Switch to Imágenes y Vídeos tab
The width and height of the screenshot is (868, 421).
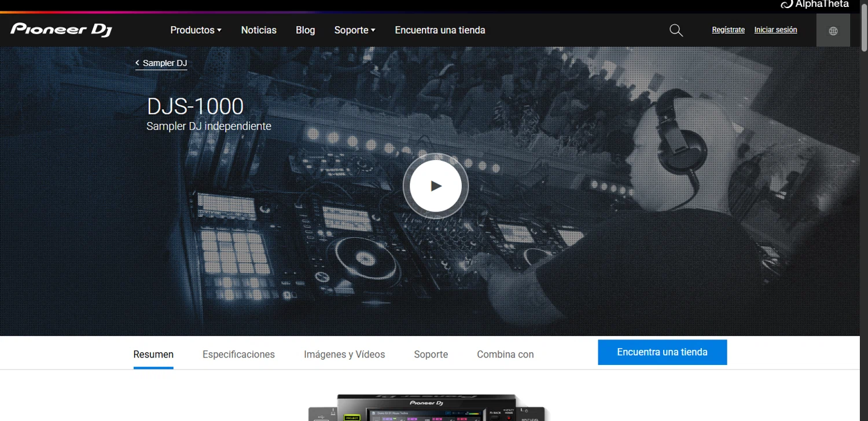pyautogui.click(x=344, y=354)
